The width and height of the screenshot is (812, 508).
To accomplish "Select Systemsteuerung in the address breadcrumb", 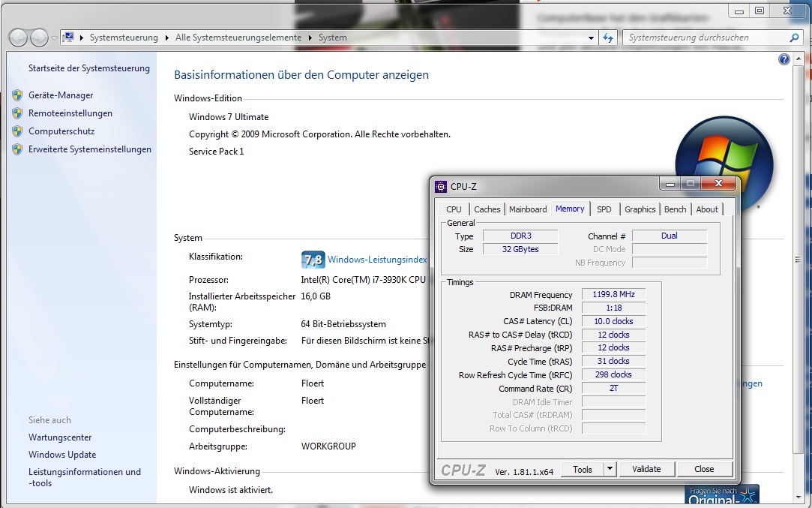I will 124,38.
